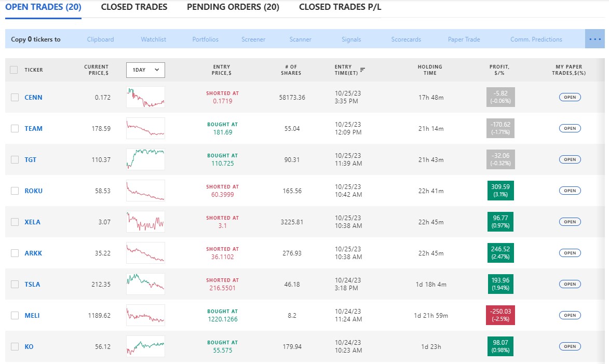Click MELI loss badge -250.03
Viewport: 609px width, 364px height.
pyautogui.click(x=500, y=315)
